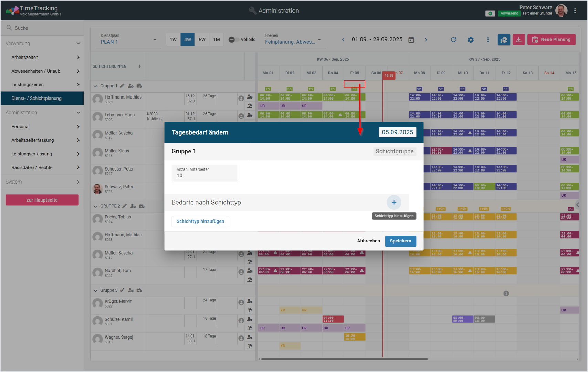Select the 6W view tab
Image resolution: width=588 pixels, height=372 pixels.
(202, 40)
